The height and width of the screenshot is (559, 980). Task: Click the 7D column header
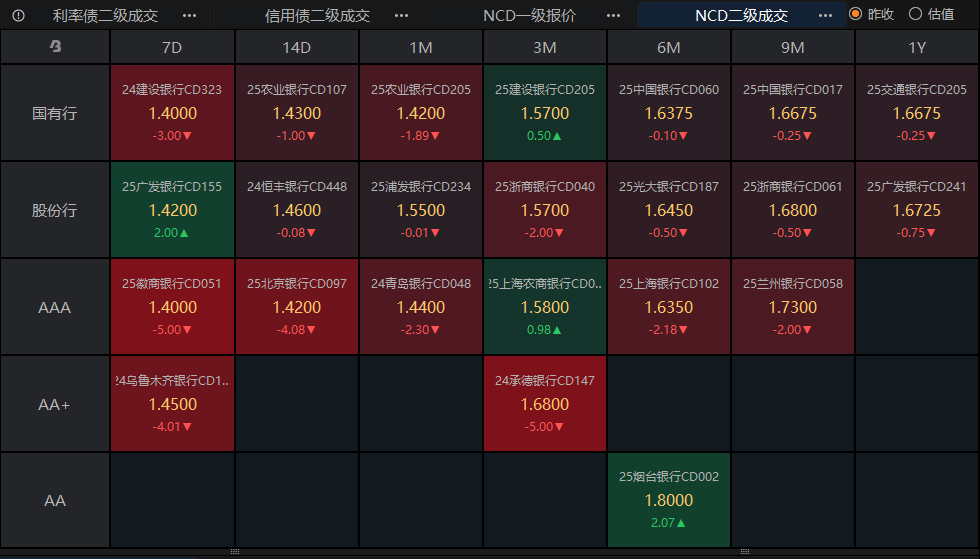pos(172,48)
